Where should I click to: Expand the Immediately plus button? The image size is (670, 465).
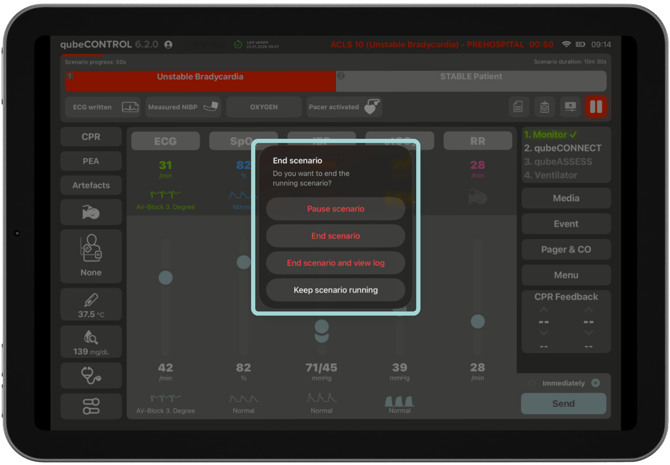595,383
